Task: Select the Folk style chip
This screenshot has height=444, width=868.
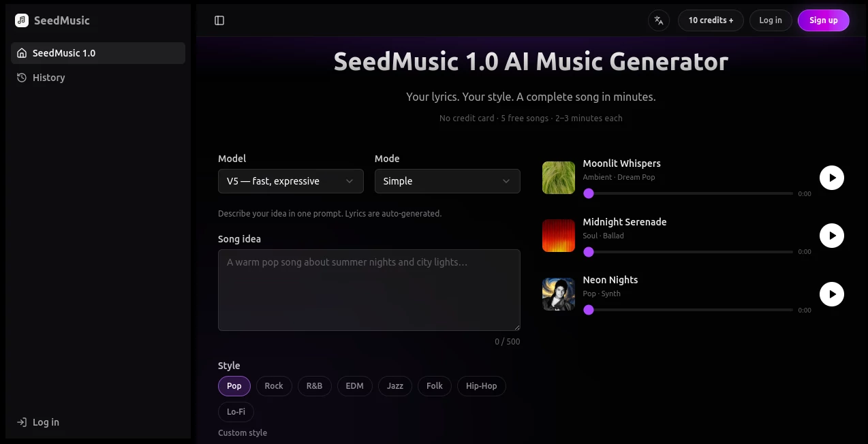Action: coord(435,386)
